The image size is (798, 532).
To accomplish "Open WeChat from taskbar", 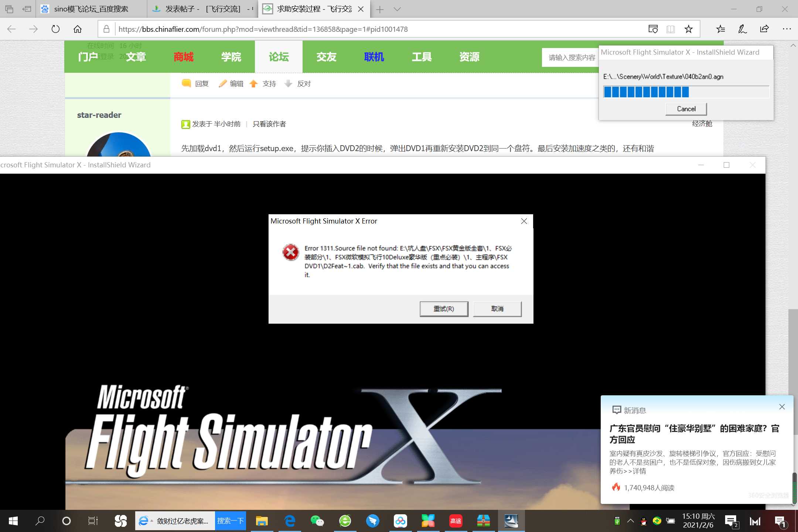I will pos(317,521).
